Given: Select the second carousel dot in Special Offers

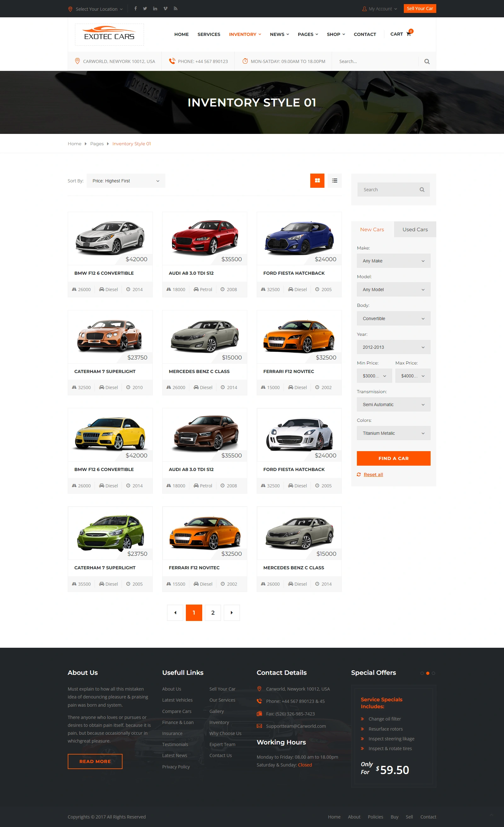Looking at the screenshot, I should [x=428, y=673].
